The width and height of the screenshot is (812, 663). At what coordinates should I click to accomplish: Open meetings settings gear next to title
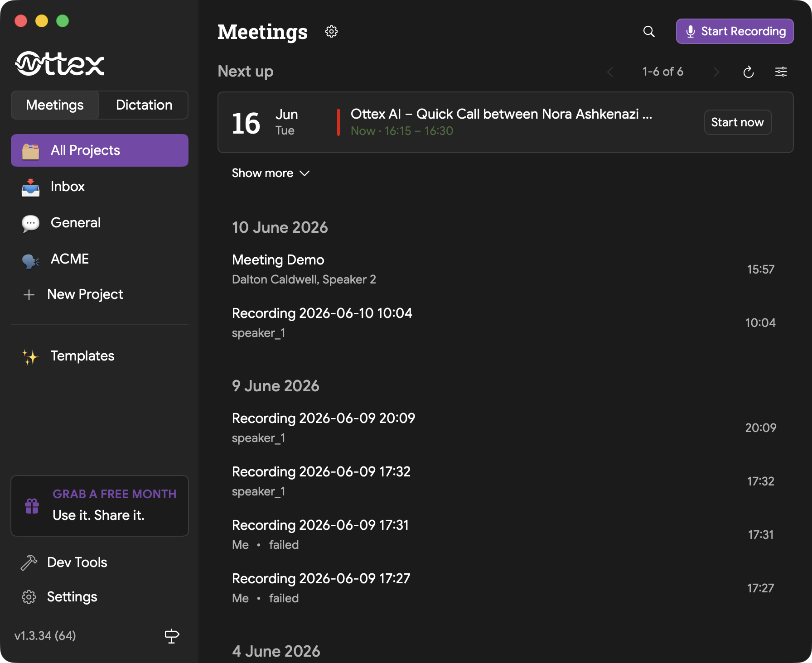(331, 32)
